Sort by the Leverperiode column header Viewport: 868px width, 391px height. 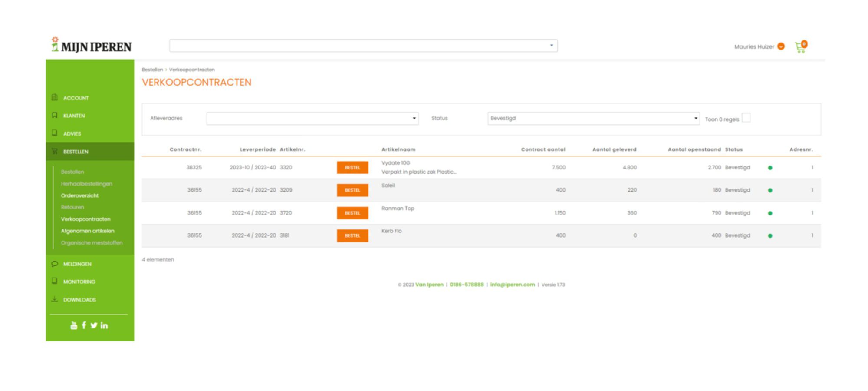(257, 149)
